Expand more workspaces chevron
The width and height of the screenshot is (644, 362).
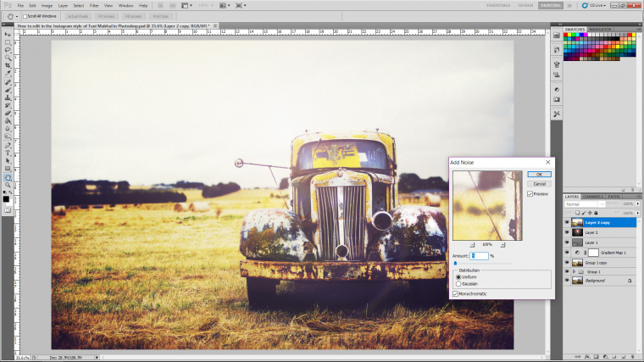click(x=569, y=5)
